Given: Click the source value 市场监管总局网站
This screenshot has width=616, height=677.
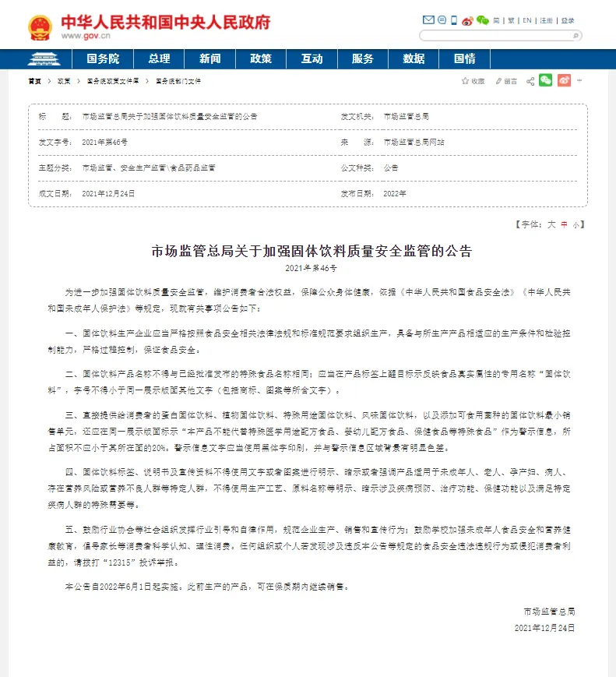Looking at the screenshot, I should click(x=414, y=142).
